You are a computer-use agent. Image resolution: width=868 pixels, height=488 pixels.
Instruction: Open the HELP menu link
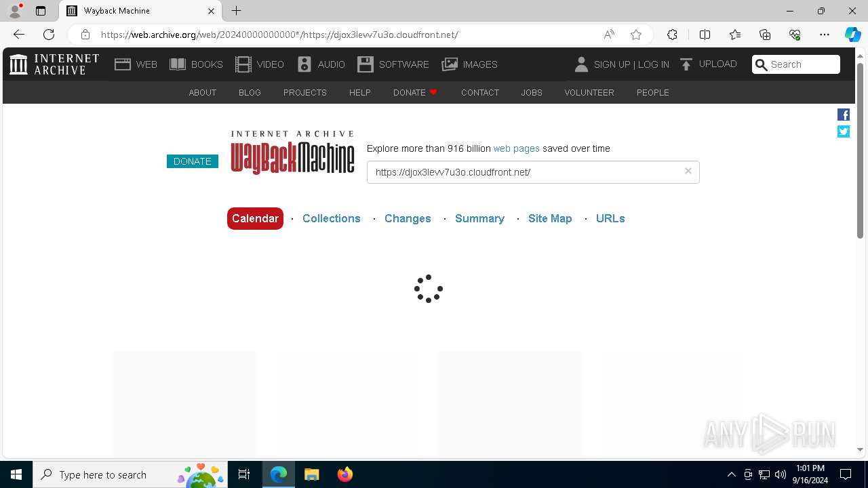pos(360,92)
